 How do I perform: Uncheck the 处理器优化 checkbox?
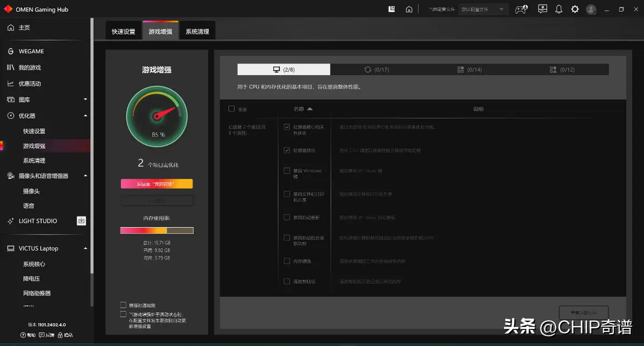(287, 150)
